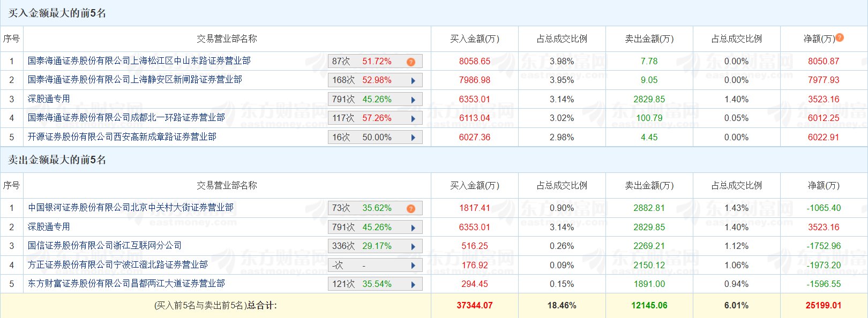Screen dimensions: 868x318
Task: Click the blue arrow in 成都北一环路 row
Action: pyautogui.click(x=413, y=119)
